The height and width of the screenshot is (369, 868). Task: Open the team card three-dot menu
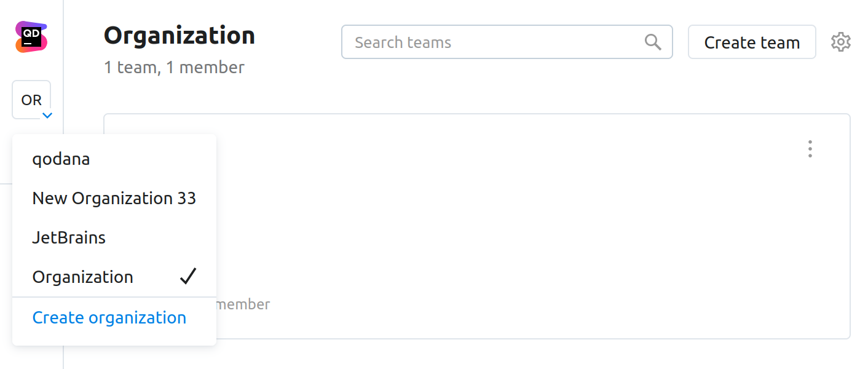click(x=810, y=149)
